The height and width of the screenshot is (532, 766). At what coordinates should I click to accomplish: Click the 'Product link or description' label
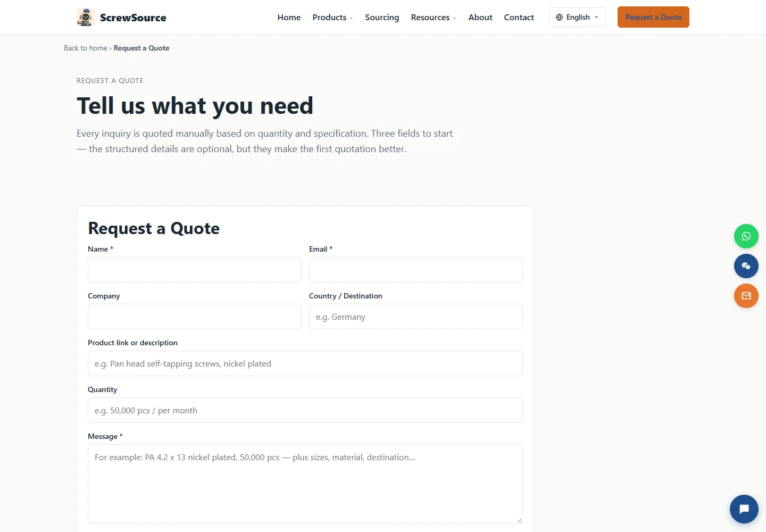pyautogui.click(x=133, y=343)
